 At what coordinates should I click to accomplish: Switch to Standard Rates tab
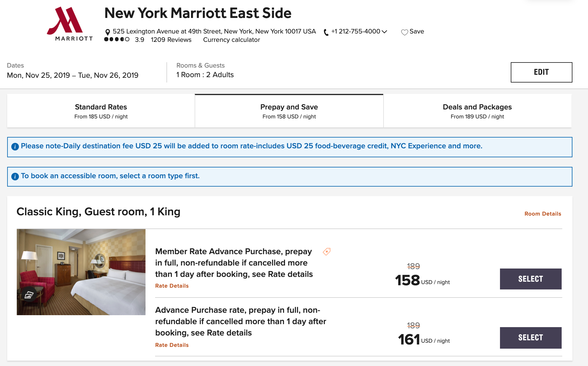[x=101, y=111]
